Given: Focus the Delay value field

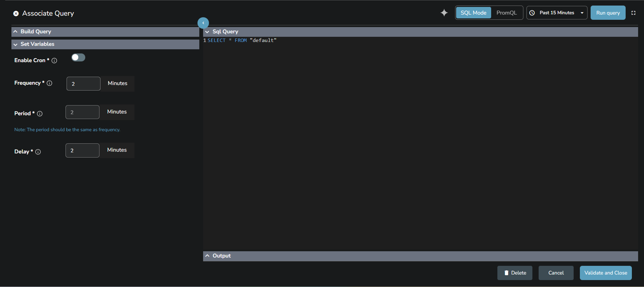Looking at the screenshot, I should [x=82, y=150].
